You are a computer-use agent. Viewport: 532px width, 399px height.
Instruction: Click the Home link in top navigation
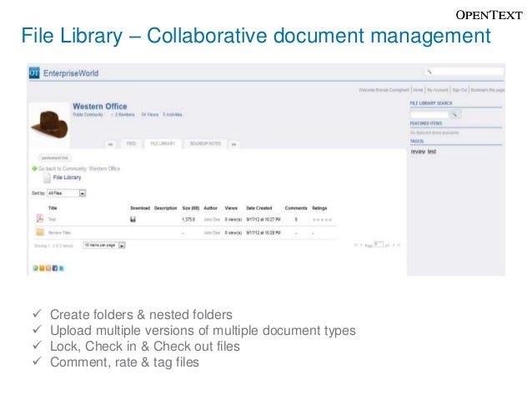[x=418, y=90]
